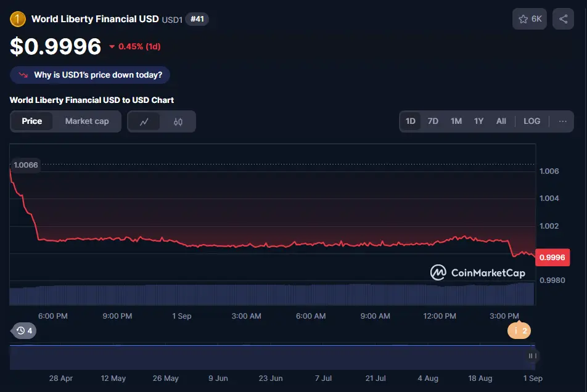This screenshot has height=392, width=587.
Task: Show the All time range
Action: (501, 121)
